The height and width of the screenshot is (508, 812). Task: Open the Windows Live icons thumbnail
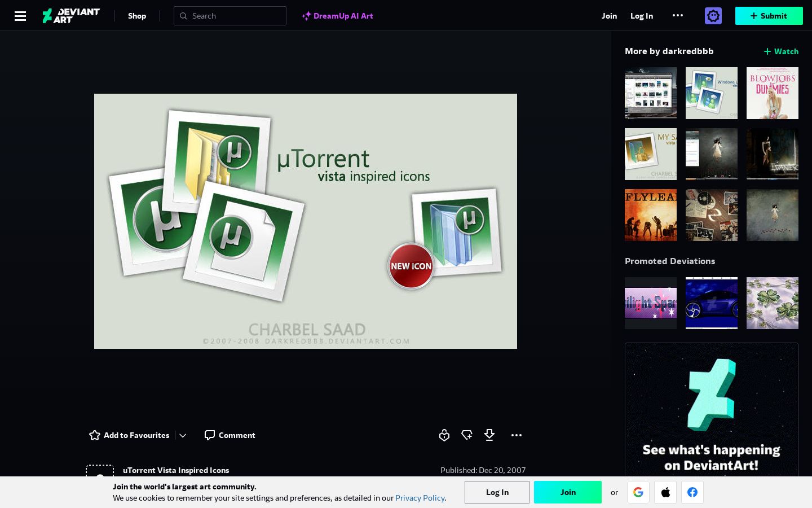point(712,93)
